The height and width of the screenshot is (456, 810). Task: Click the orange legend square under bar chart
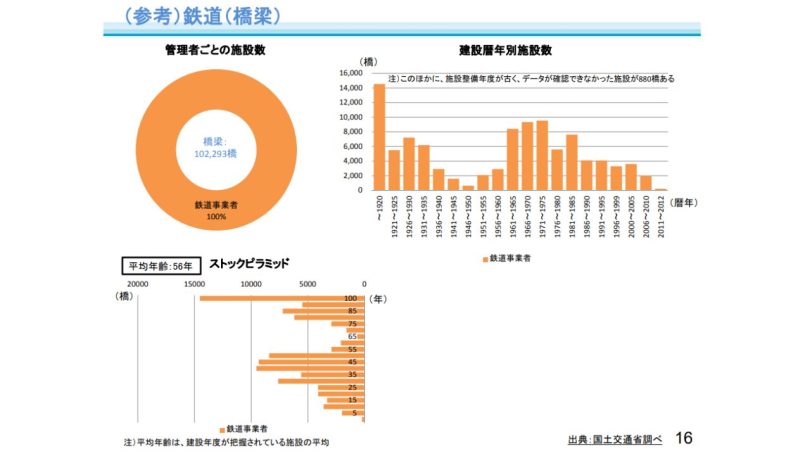(485, 258)
